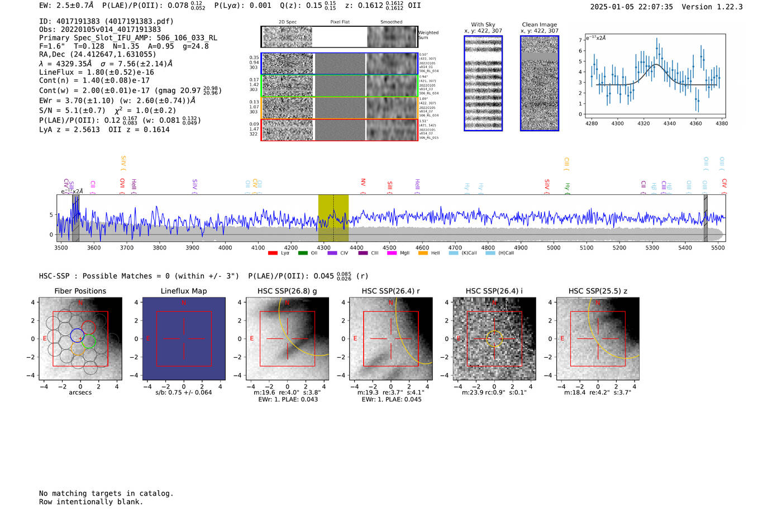The width and height of the screenshot is (782, 532).
Task: Click the gray hatched region near 3540Å
Action: (75, 218)
